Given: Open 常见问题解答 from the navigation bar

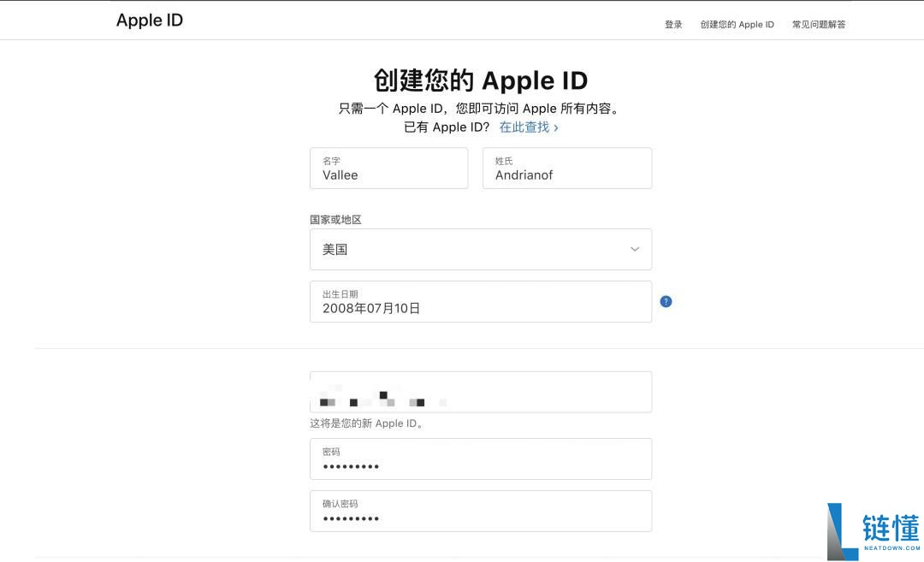Looking at the screenshot, I should click(x=819, y=24).
